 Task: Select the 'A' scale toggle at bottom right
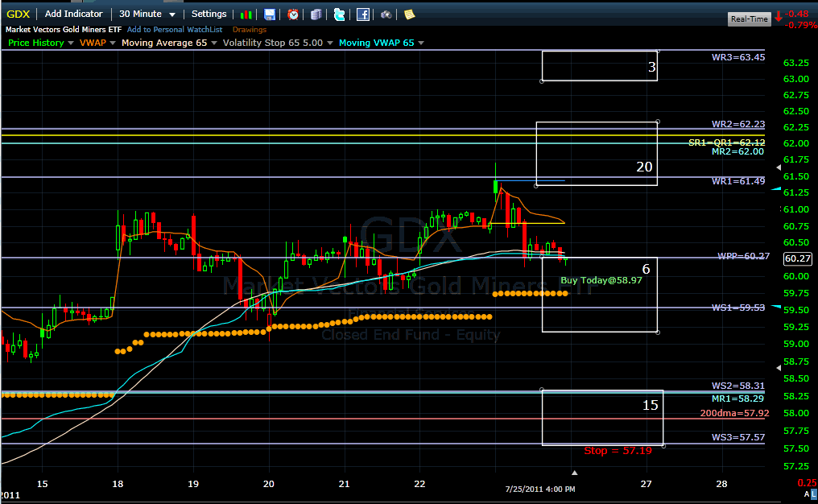[x=807, y=494]
